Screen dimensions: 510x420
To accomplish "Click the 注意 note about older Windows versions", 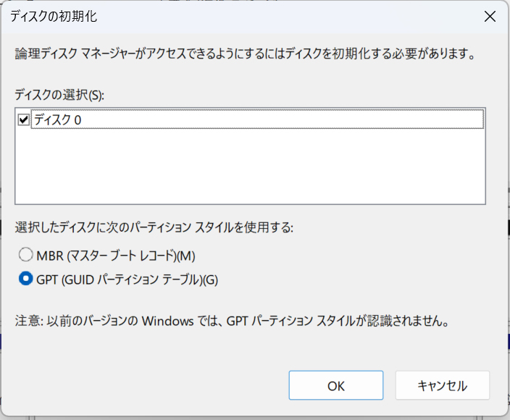I will point(233,321).
